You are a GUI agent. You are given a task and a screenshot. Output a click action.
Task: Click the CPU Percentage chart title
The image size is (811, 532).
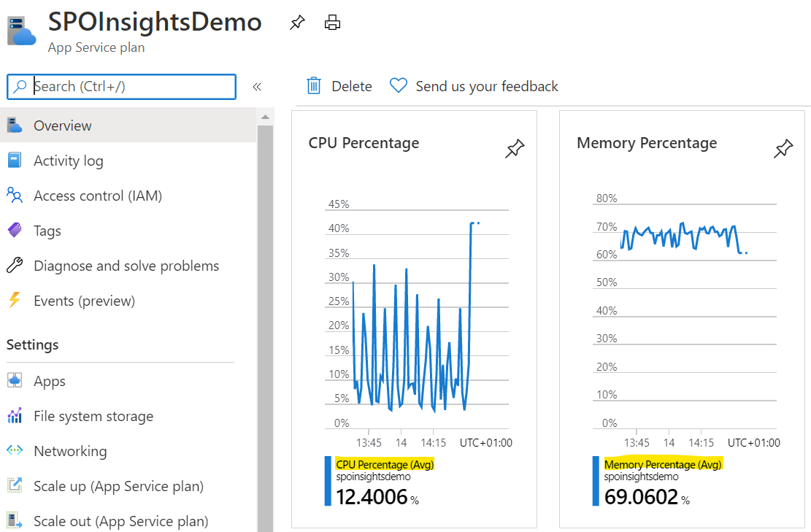[x=364, y=143]
